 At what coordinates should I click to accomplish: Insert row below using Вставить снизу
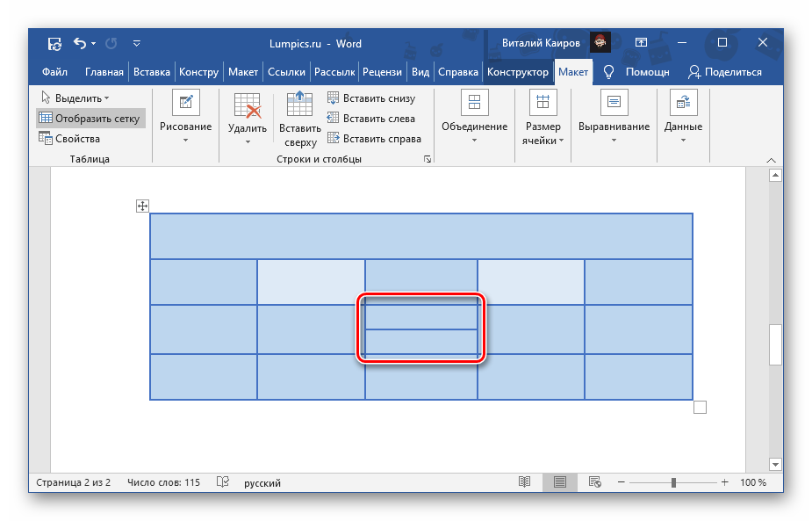[371, 98]
